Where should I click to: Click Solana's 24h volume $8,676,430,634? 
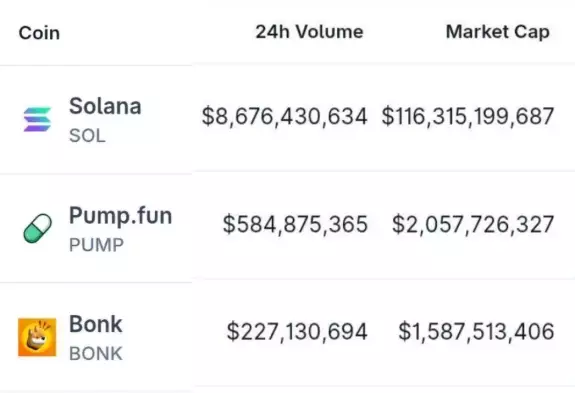(x=284, y=117)
